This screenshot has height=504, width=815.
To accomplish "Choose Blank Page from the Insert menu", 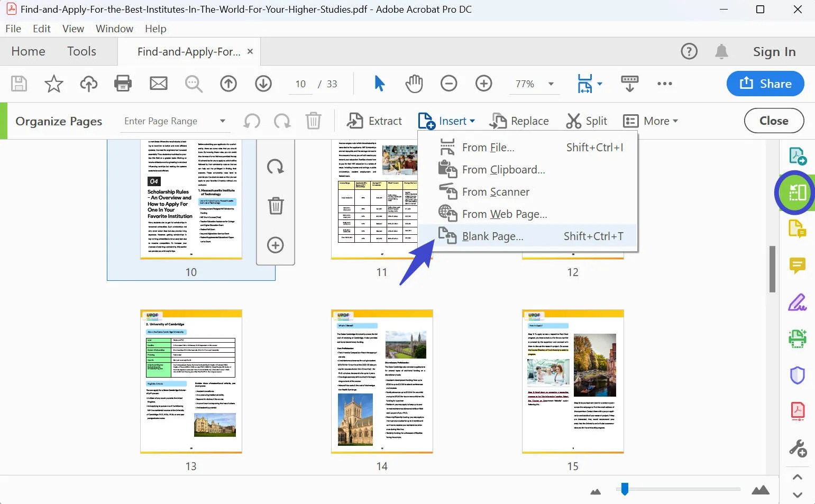I will [493, 236].
